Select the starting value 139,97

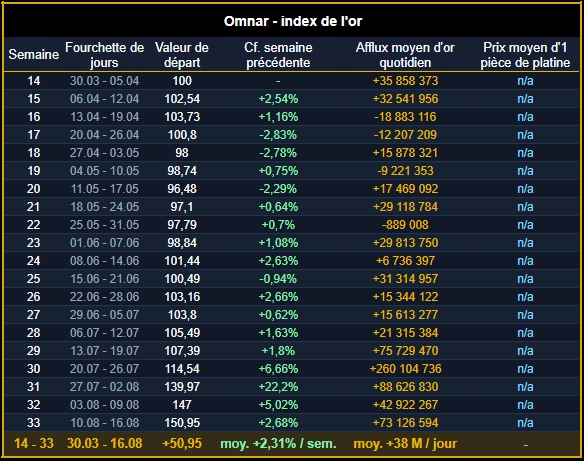pyautogui.click(x=182, y=387)
